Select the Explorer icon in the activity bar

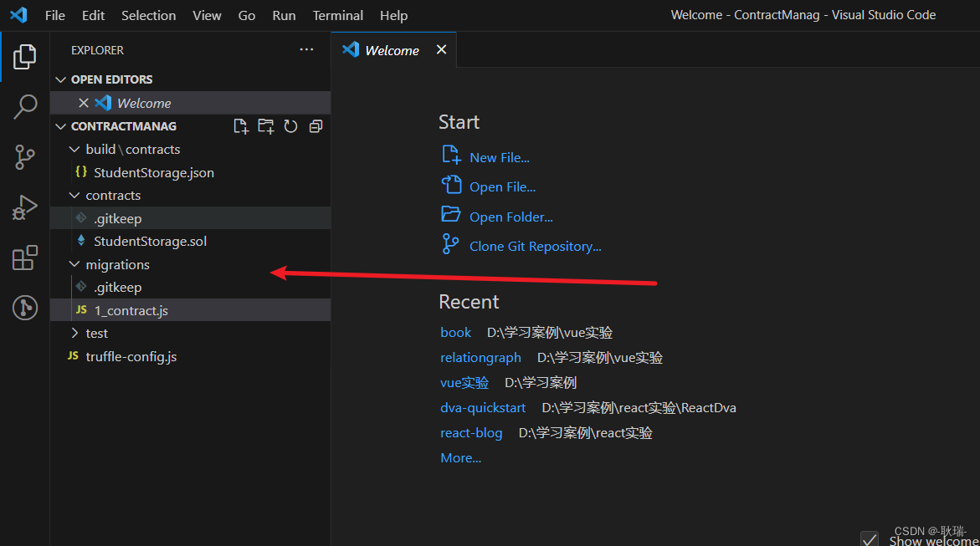pyautogui.click(x=24, y=56)
